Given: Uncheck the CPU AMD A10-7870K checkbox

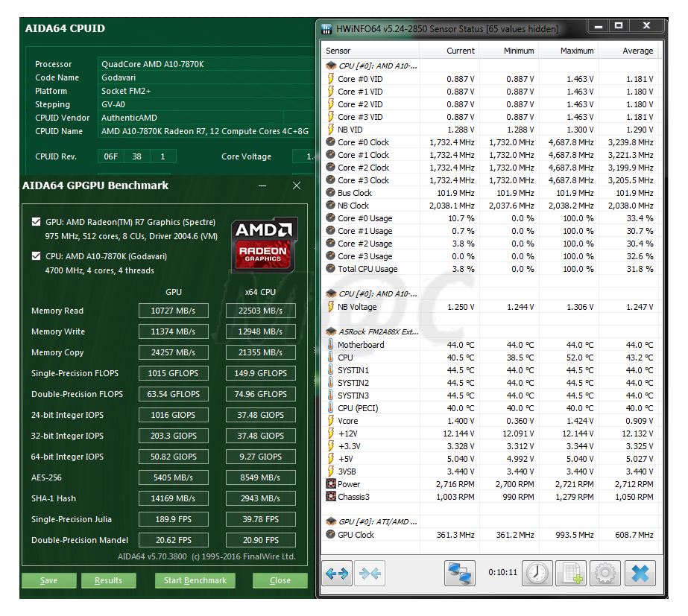Looking at the screenshot, I should coord(37,256).
